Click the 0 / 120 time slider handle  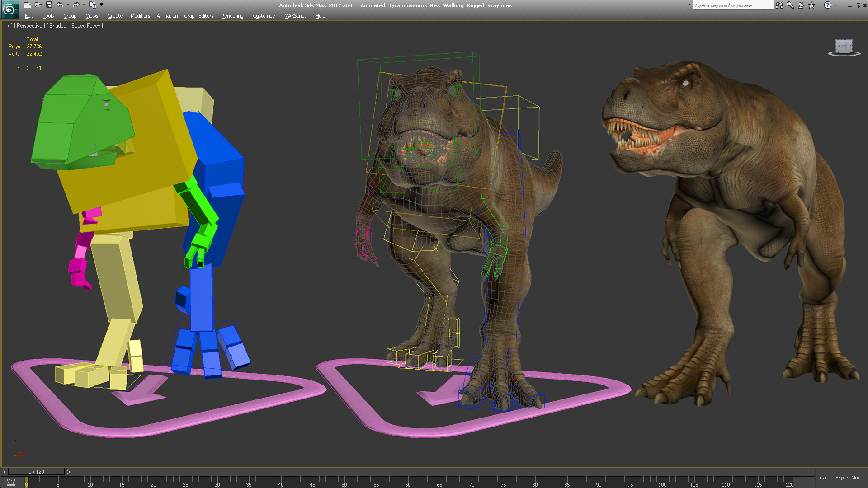(x=37, y=472)
